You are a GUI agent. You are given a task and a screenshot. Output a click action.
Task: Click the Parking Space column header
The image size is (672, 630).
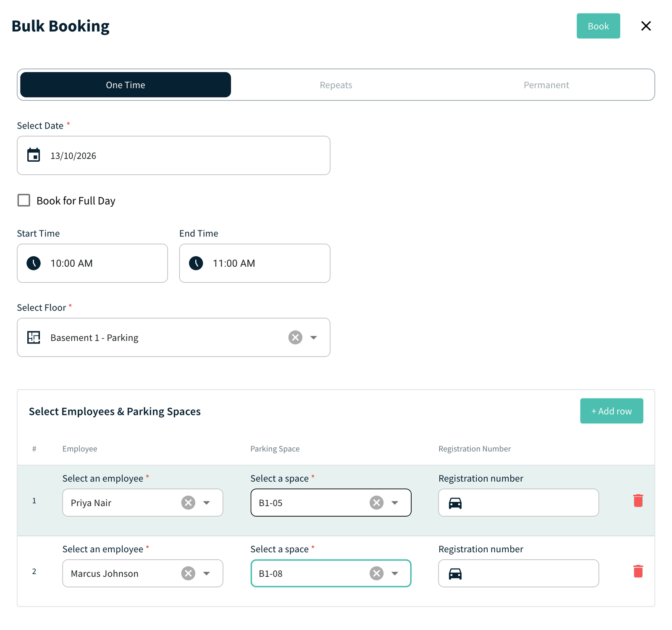point(275,449)
